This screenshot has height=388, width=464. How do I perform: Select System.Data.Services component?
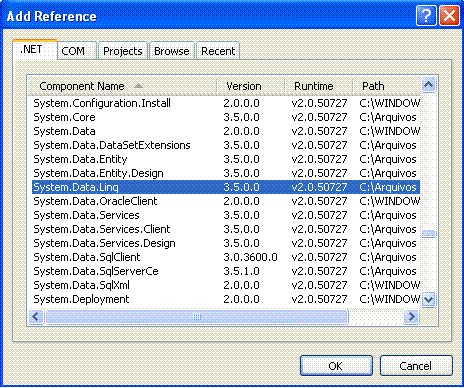coord(226,215)
